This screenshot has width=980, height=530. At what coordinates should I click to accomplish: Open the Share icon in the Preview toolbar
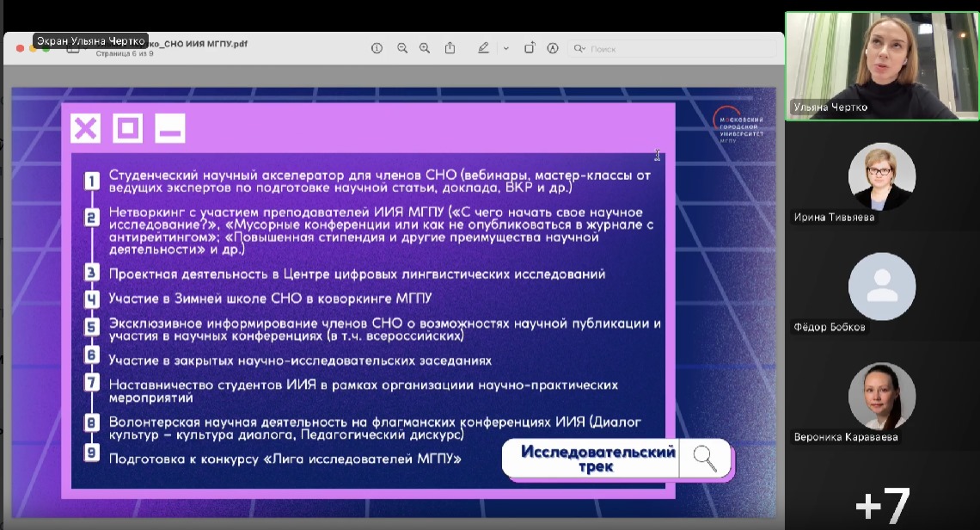[450, 48]
